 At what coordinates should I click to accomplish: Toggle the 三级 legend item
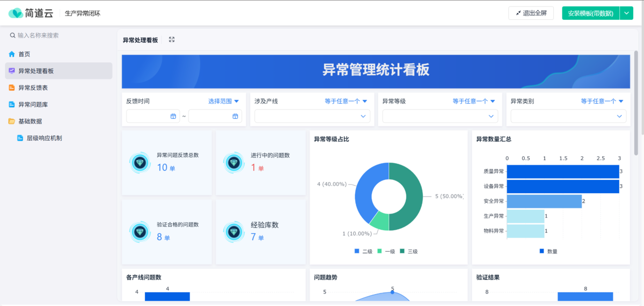408,251
